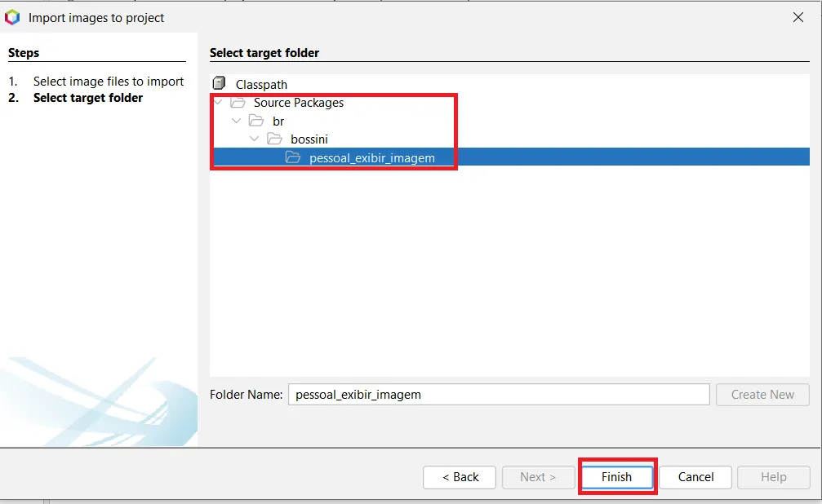Close the Import images to project dialog
822x504 pixels.
tap(798, 17)
